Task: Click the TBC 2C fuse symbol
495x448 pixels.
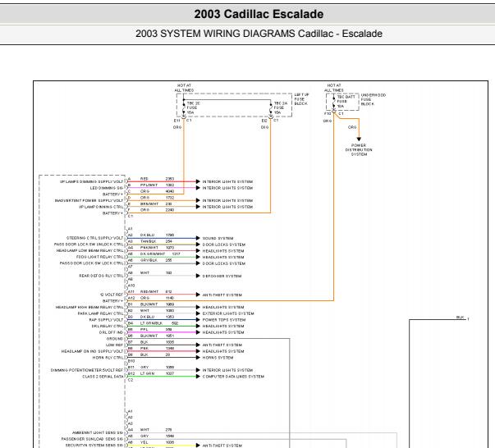Action: pos(184,107)
